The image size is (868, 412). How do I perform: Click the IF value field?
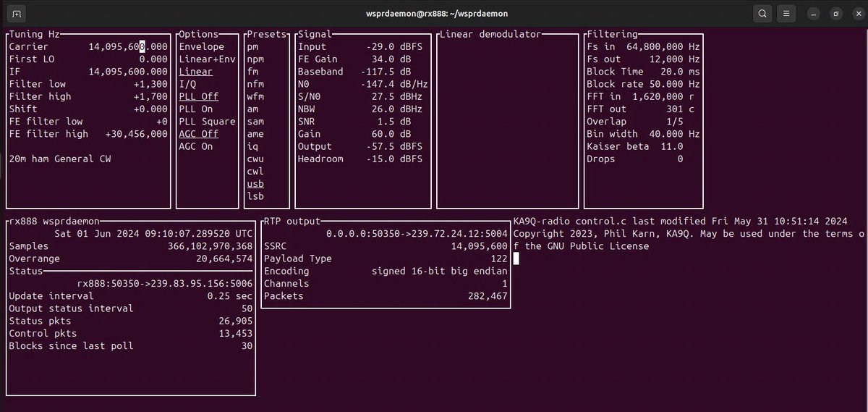pyautogui.click(x=128, y=72)
